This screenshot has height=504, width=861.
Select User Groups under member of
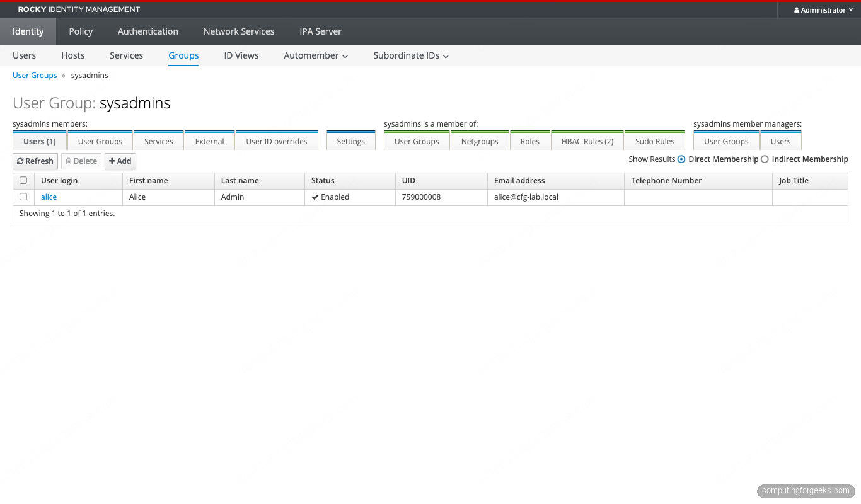pos(417,141)
